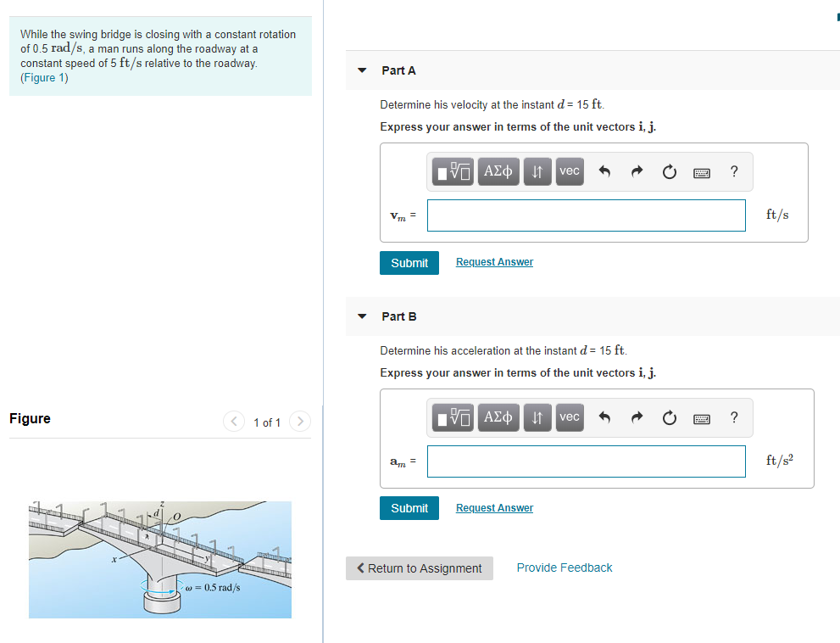840x643 pixels.
Task: Click the help question mark in Part B toolbar
Action: click(x=733, y=417)
